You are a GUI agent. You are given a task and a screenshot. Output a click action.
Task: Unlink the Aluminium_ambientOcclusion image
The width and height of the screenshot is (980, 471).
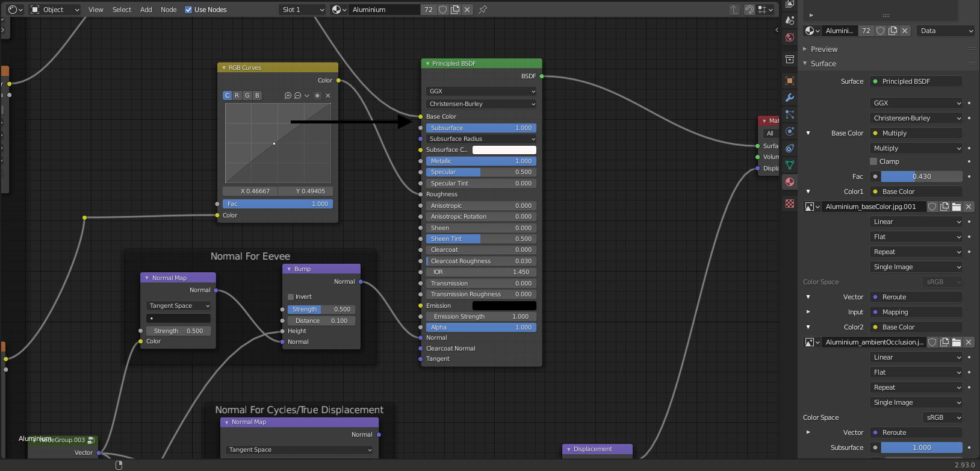tap(969, 342)
